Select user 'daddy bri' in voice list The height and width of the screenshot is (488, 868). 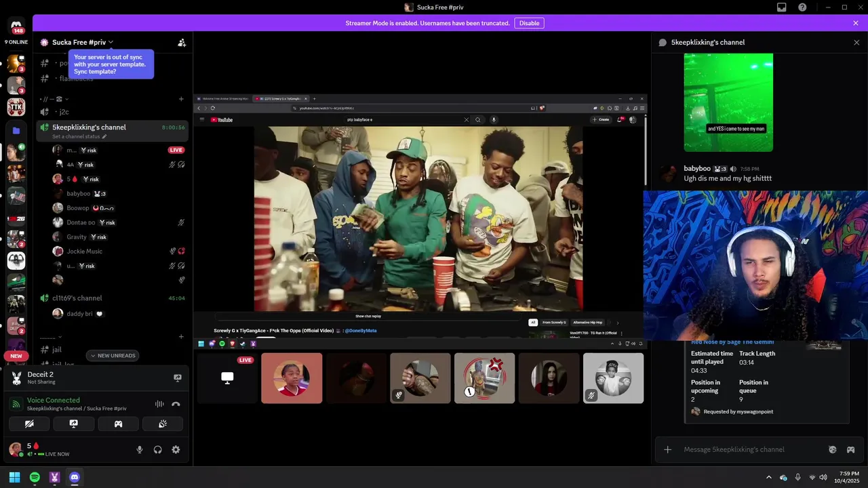[112, 314]
